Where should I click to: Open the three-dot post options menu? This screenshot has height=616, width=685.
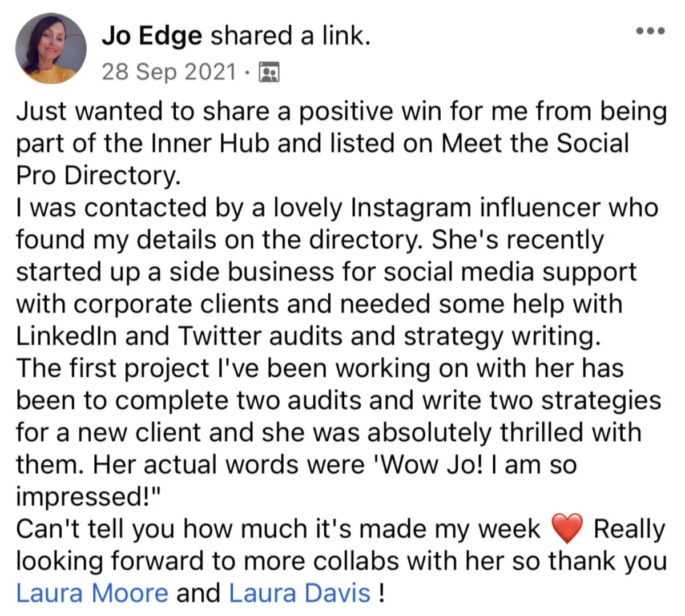tap(651, 31)
